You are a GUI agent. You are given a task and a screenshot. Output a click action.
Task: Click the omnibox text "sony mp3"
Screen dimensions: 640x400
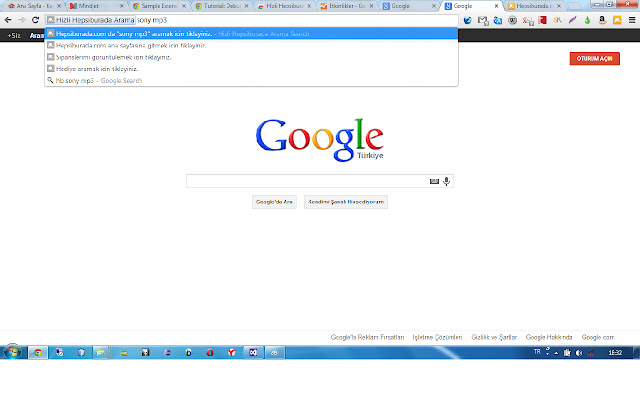click(152, 20)
